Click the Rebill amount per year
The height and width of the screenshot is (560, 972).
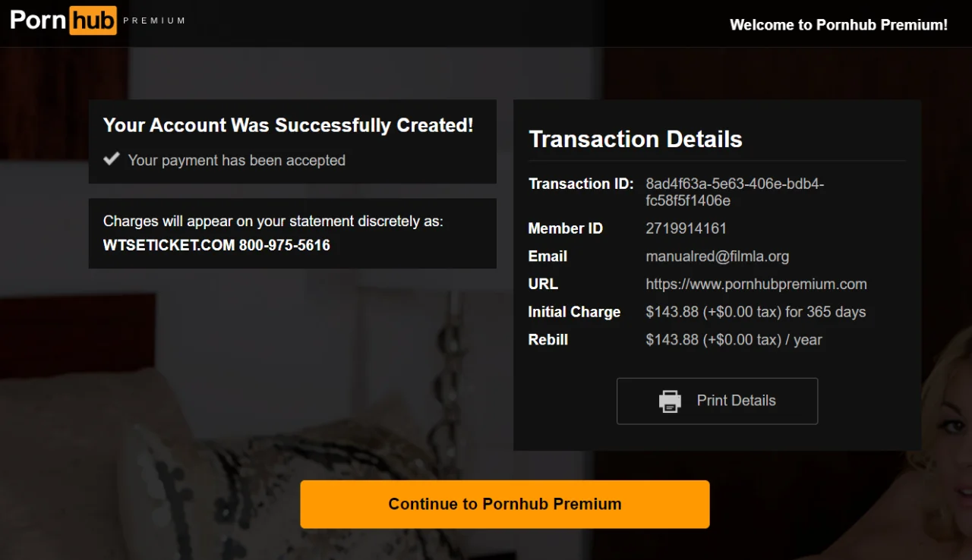(734, 340)
